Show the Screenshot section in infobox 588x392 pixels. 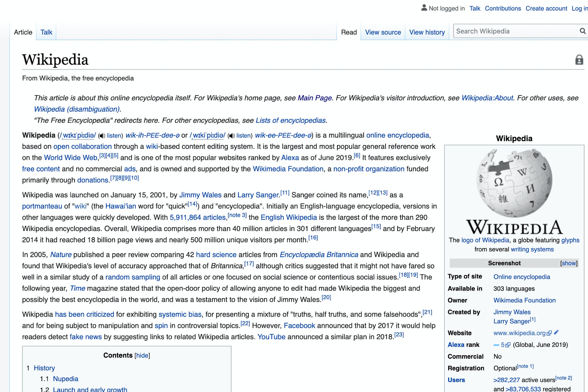point(569,263)
